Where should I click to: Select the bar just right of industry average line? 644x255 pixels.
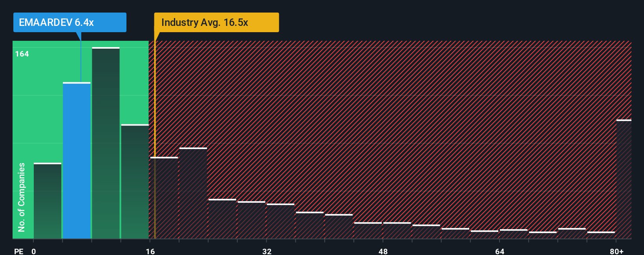pyautogui.click(x=164, y=198)
